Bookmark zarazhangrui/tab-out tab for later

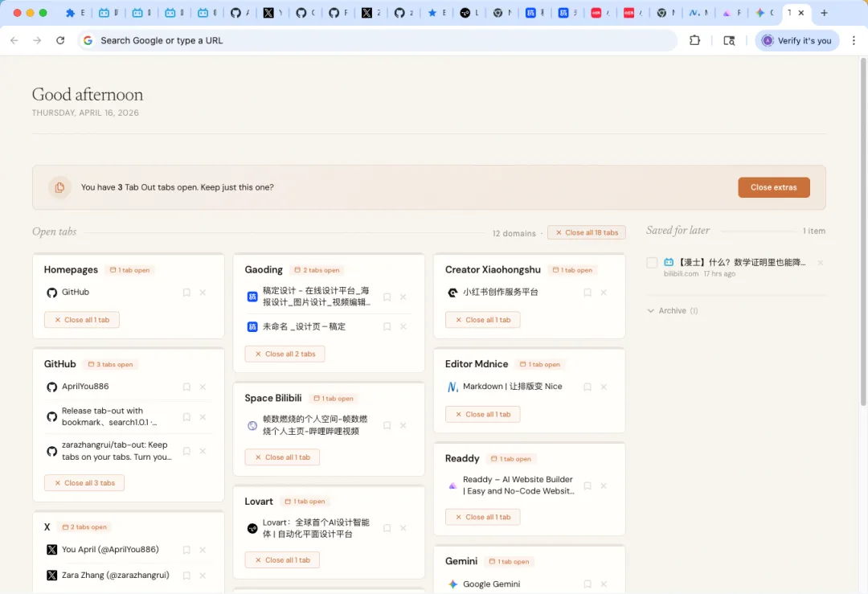coord(186,451)
